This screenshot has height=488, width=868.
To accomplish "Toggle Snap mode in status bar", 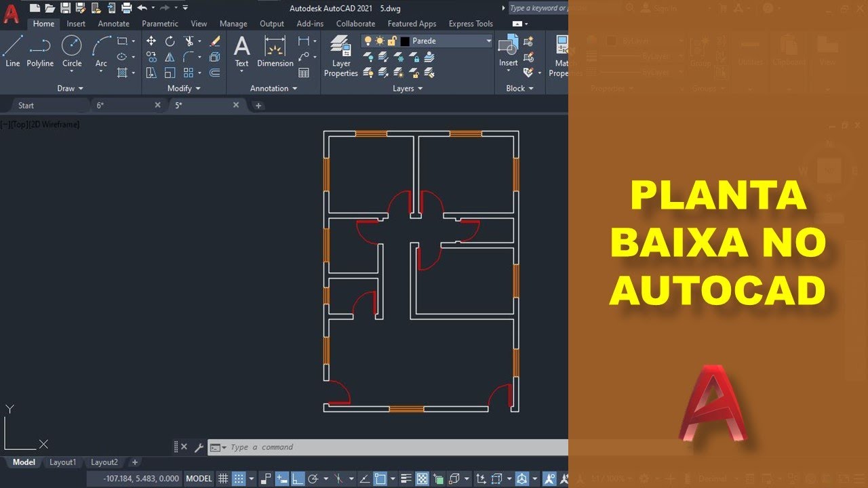I will coord(239,479).
